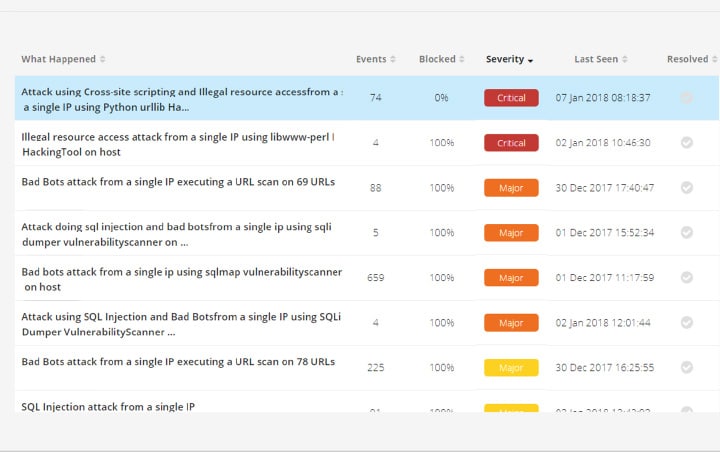Resolve the sqlmap vulnerabilityscanner attack row
The image size is (720, 460).
pyautogui.click(x=686, y=278)
